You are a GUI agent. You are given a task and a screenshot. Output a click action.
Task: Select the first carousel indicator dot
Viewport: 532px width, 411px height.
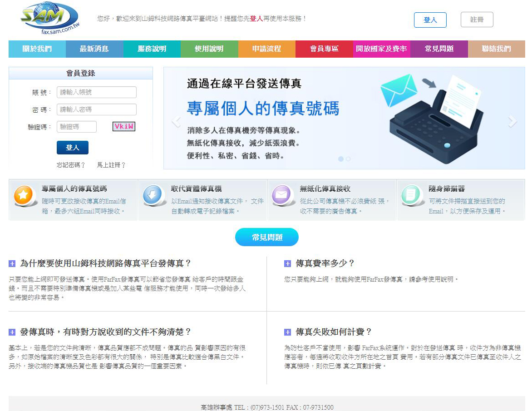tap(341, 159)
